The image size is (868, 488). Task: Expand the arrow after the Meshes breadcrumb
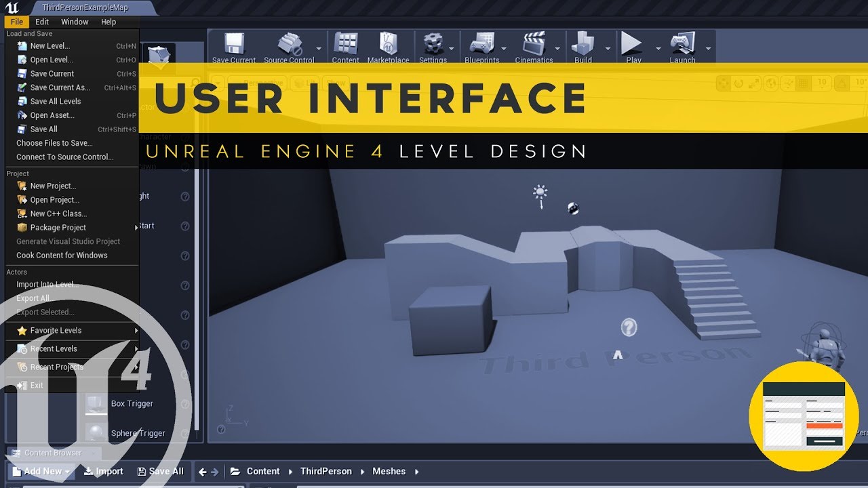tap(416, 472)
